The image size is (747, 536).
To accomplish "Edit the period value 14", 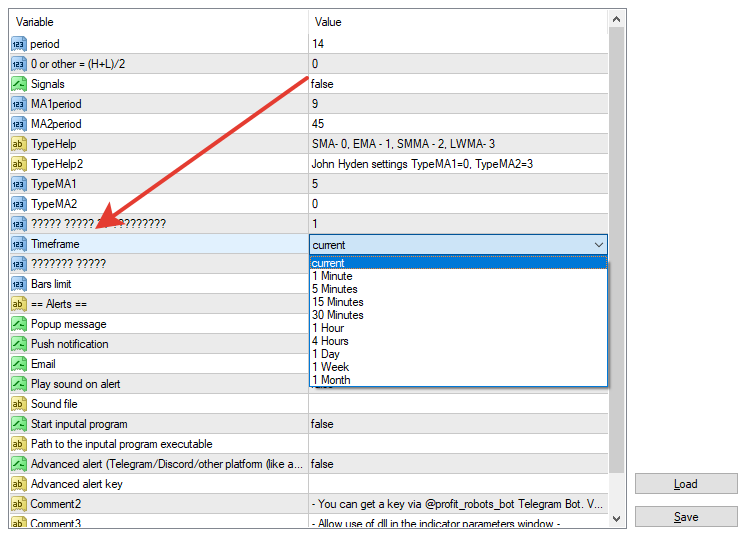I will point(458,44).
